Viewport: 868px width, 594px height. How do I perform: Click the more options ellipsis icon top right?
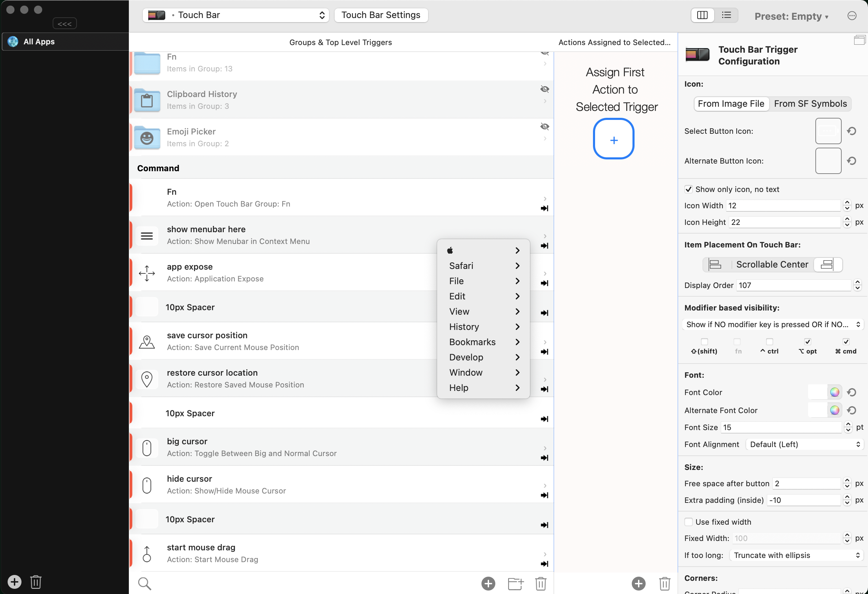coord(852,16)
